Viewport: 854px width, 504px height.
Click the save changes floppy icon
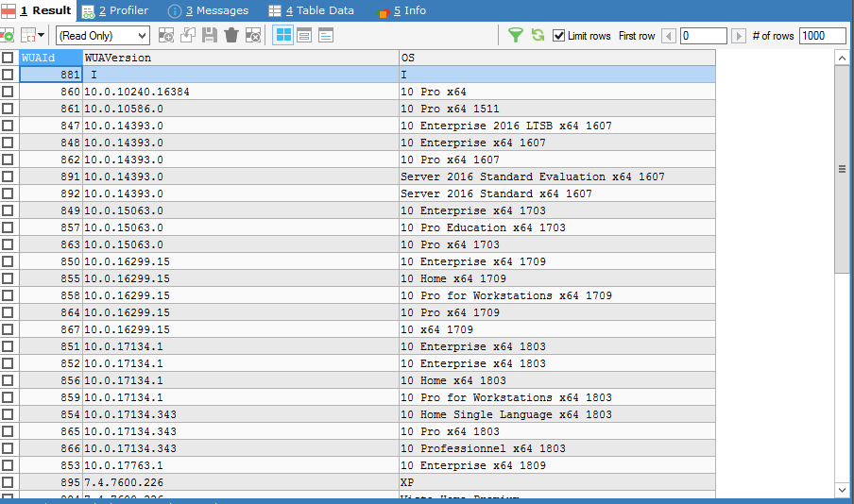[x=210, y=35]
